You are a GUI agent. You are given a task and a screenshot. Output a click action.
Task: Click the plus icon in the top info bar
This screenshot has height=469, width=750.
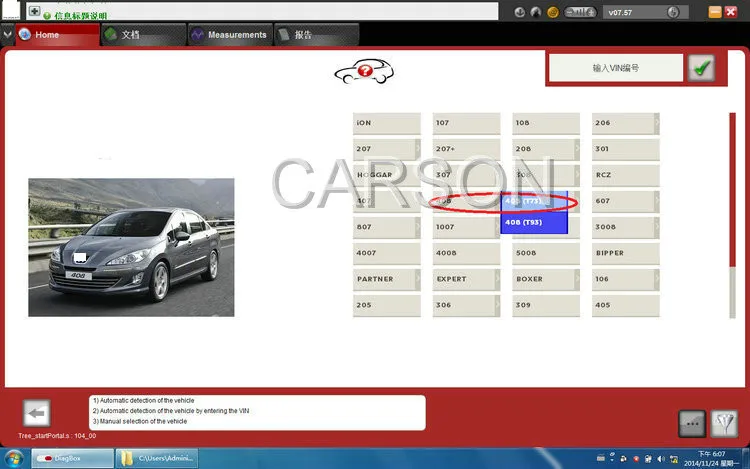pyautogui.click(x=34, y=11)
